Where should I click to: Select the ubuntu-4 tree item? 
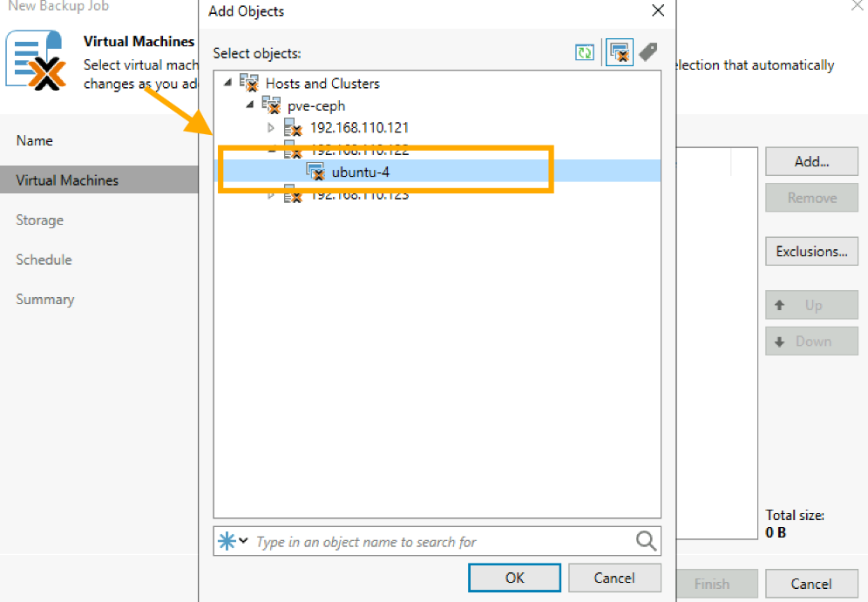coord(360,172)
